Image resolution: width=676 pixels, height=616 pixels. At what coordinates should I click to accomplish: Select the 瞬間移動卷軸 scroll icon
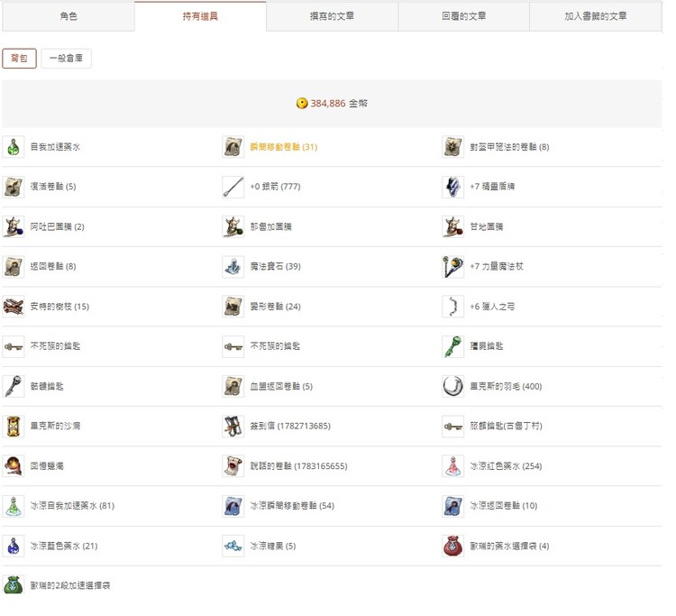pos(233,147)
